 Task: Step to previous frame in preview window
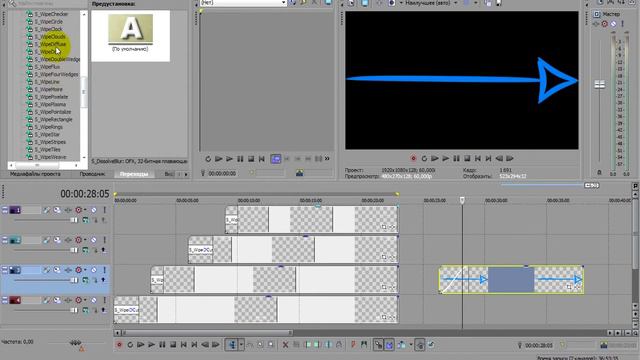pyautogui.click(x=499, y=158)
